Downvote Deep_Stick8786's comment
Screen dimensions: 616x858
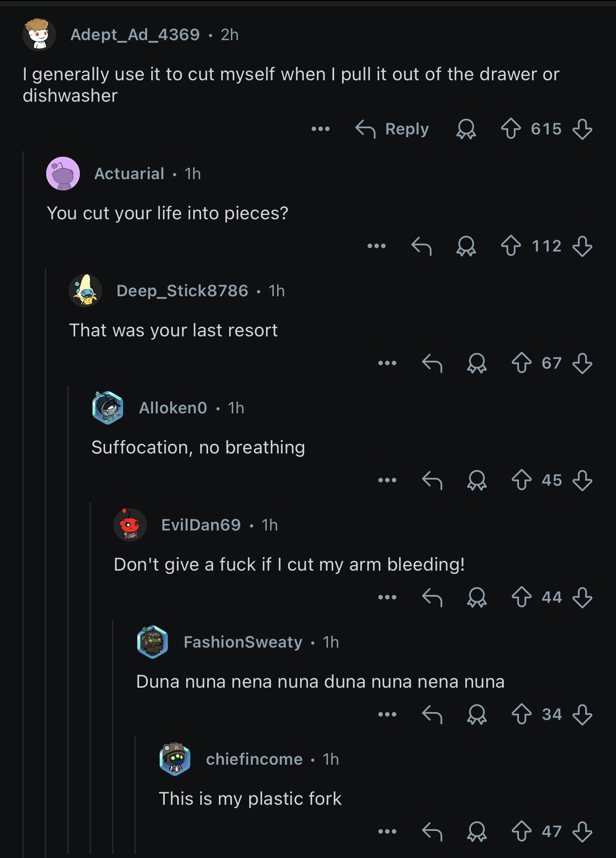coord(582,363)
